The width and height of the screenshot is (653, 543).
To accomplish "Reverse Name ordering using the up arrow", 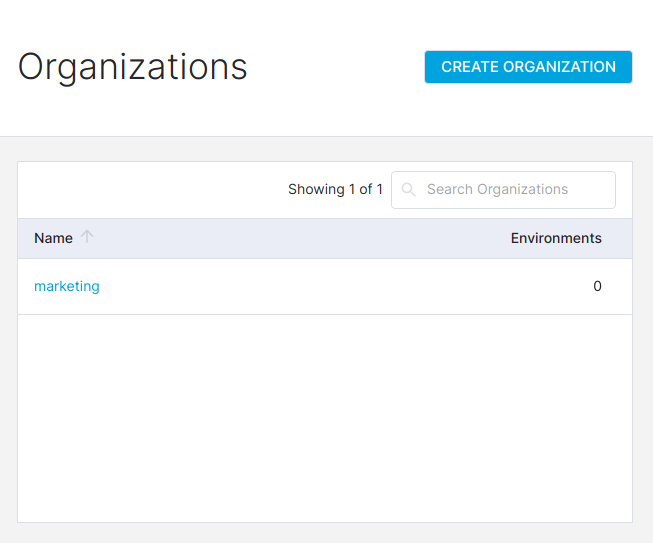I will 87,237.
